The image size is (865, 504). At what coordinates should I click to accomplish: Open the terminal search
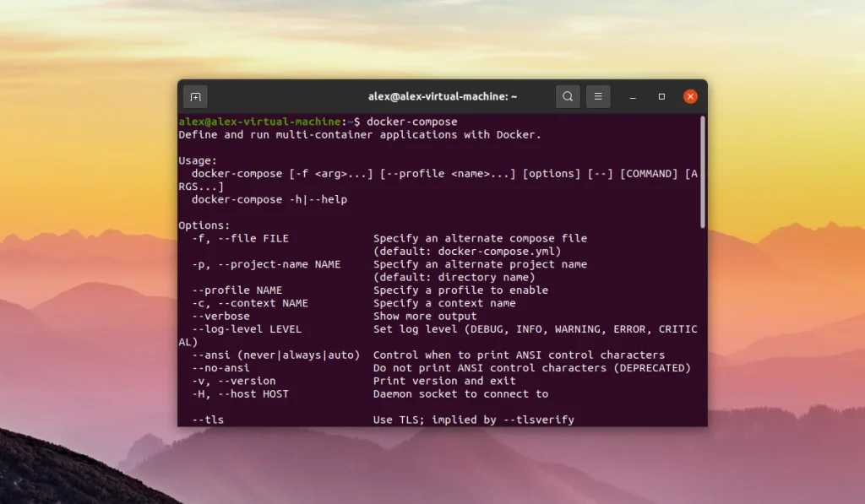coord(568,96)
